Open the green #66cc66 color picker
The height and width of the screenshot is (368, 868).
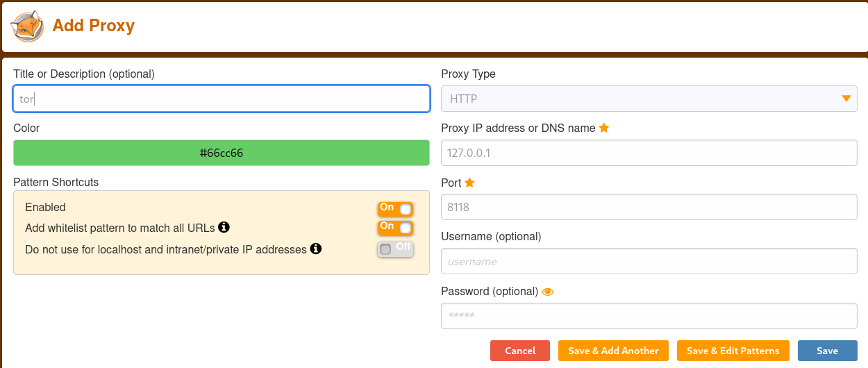222,153
